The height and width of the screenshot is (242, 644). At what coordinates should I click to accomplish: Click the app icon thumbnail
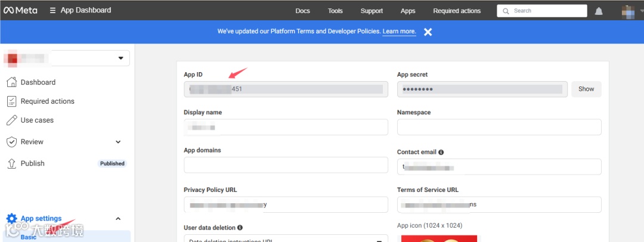point(439,238)
